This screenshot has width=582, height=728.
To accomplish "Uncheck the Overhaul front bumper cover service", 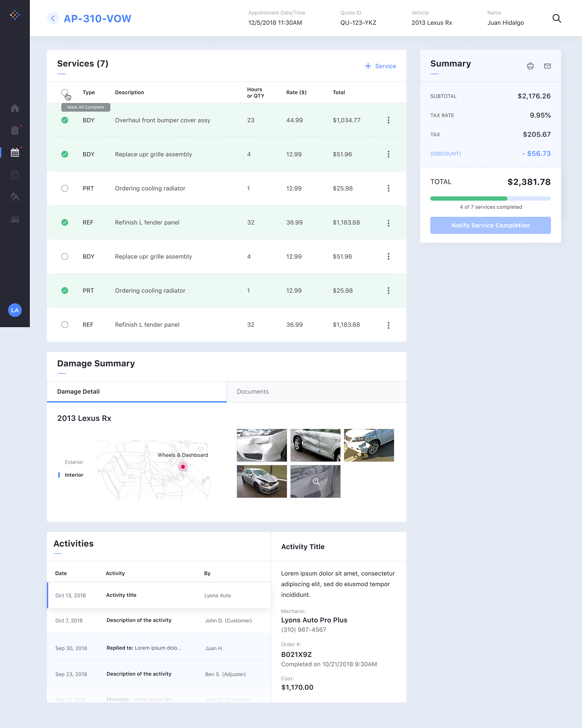I will coord(65,120).
